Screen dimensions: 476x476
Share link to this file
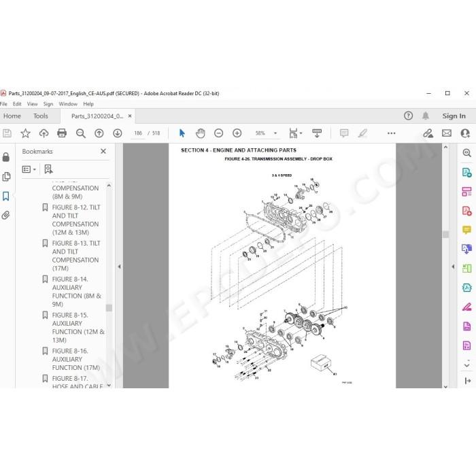tap(428, 133)
